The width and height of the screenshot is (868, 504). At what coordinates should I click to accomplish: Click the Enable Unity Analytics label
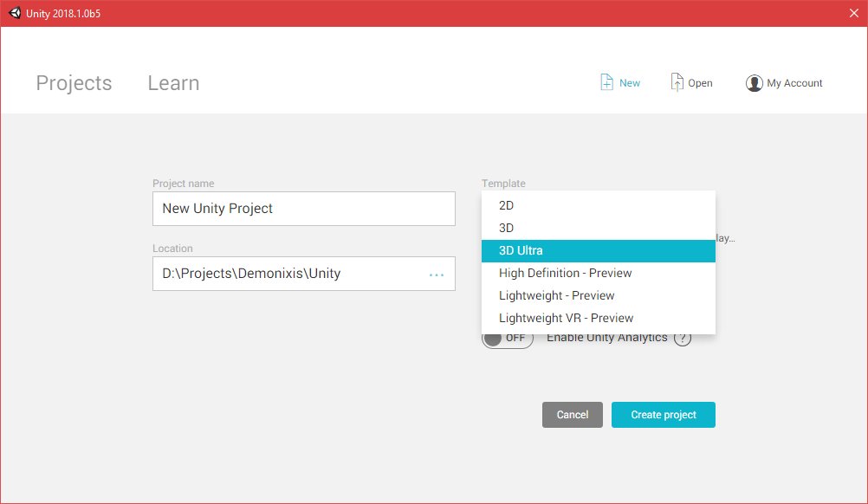(x=606, y=338)
